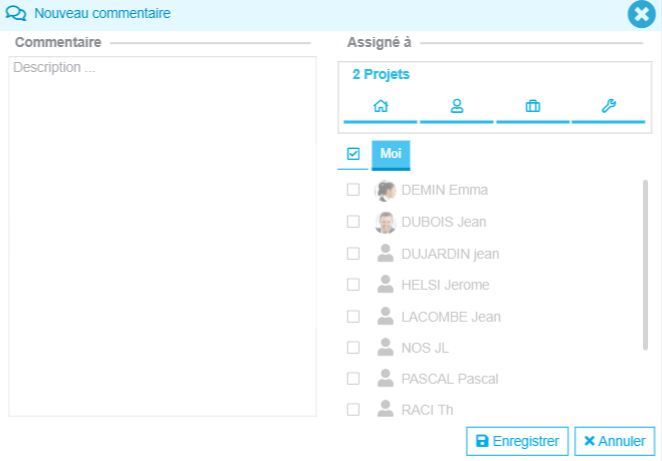Image resolution: width=662 pixels, height=461 pixels.
Task: Click the name DEMIN Emma
Action: (445, 190)
